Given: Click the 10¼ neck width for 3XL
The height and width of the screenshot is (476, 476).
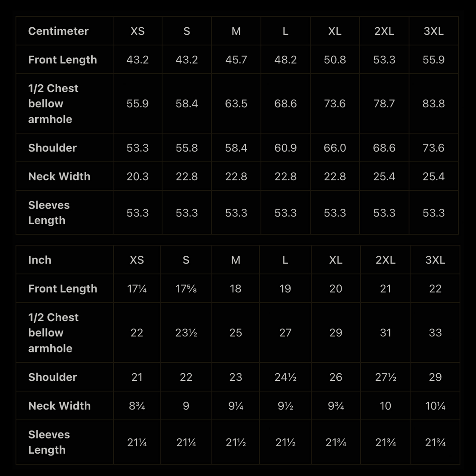Looking at the screenshot, I should point(435,406).
